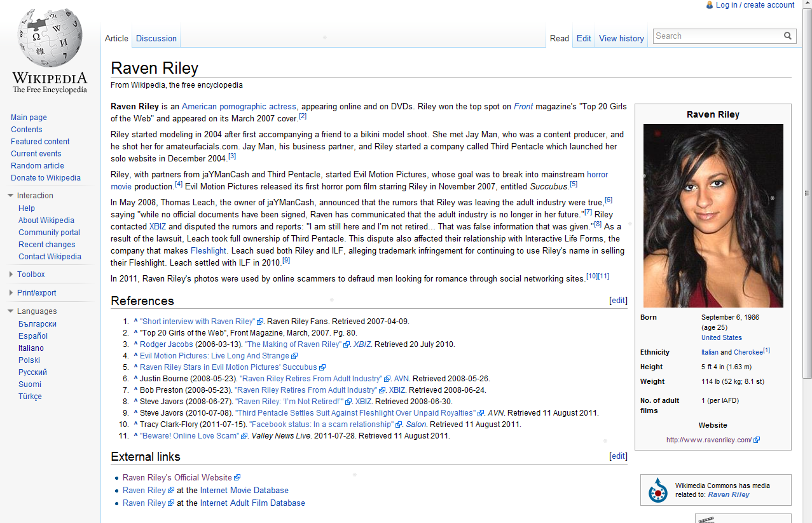
Task: Open Commons media link "Raven Riley"
Action: 729,494
